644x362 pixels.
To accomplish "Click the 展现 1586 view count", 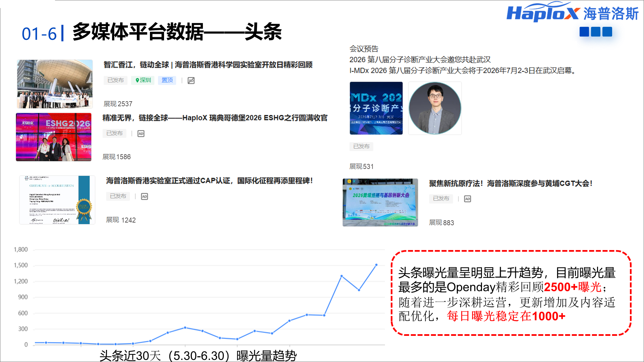I will coord(116,157).
